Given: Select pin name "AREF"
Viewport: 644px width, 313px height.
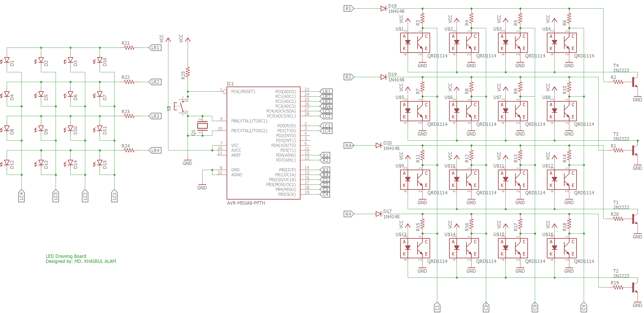Looking at the screenshot, I should tap(236, 155).
